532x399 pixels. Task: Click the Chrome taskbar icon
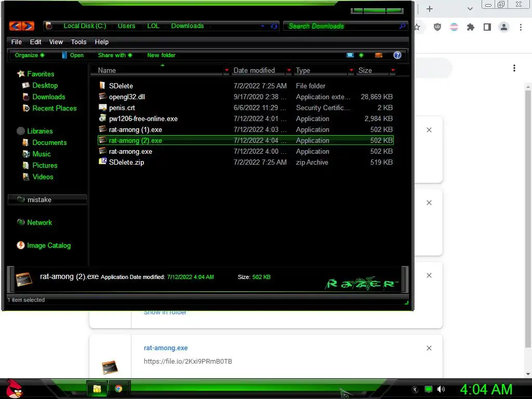tap(118, 389)
